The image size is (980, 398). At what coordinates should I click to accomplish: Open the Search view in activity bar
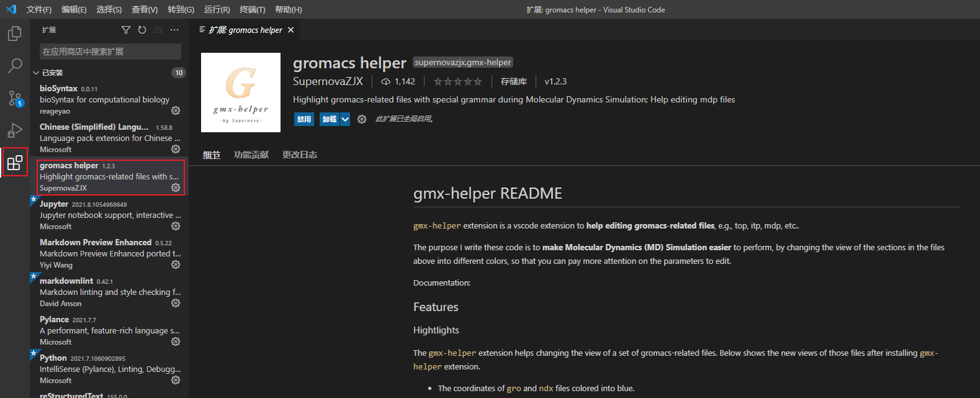pyautogui.click(x=15, y=65)
